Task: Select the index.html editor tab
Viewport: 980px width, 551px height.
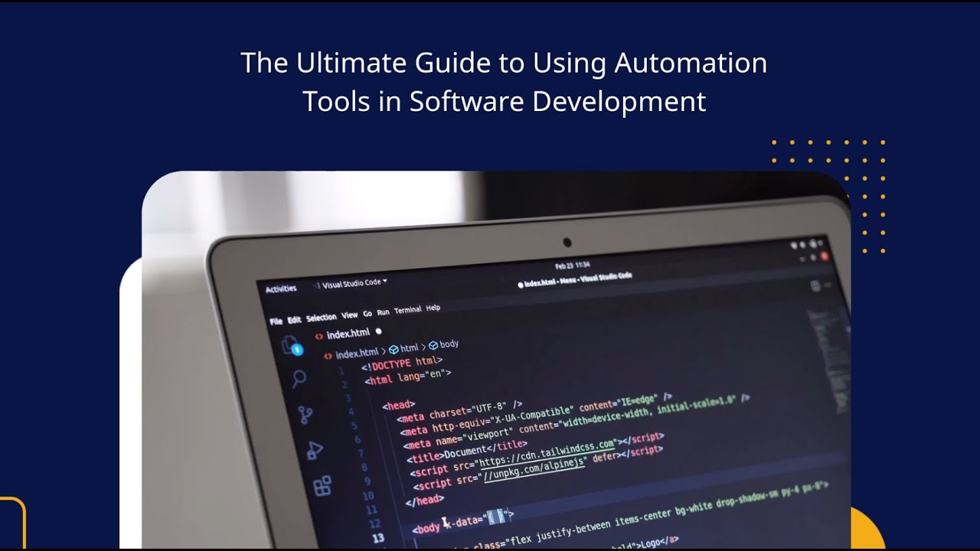Action: coord(348,334)
